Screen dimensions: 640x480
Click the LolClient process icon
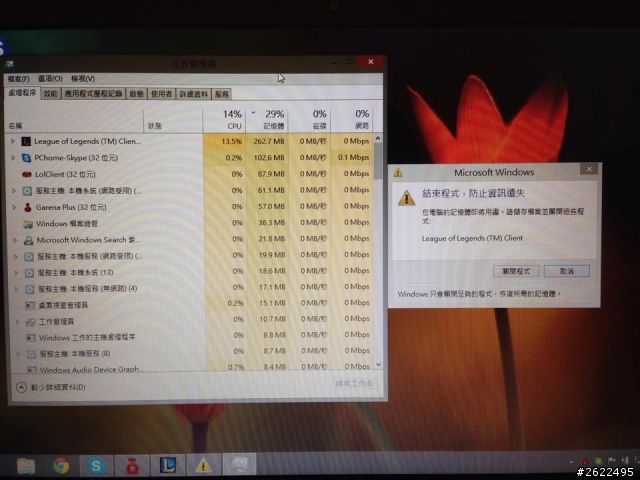tap(27, 174)
